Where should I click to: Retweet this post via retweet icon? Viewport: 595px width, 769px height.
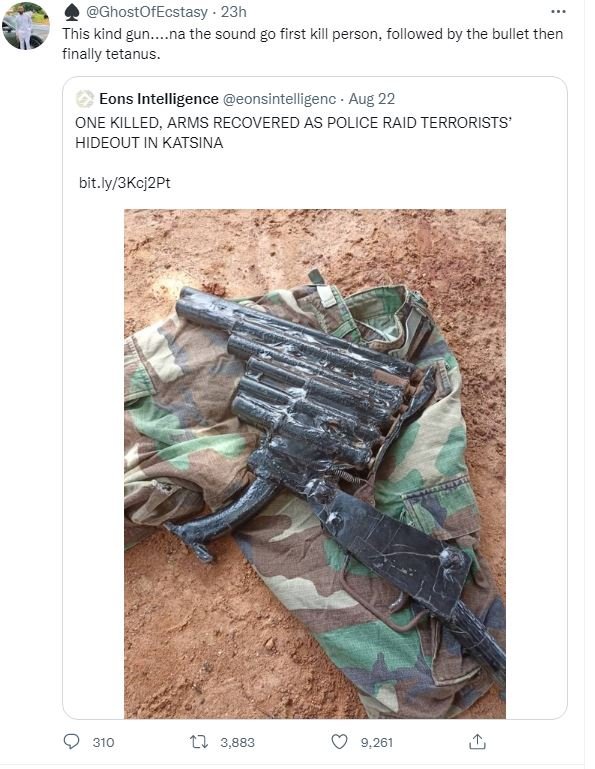(199, 742)
